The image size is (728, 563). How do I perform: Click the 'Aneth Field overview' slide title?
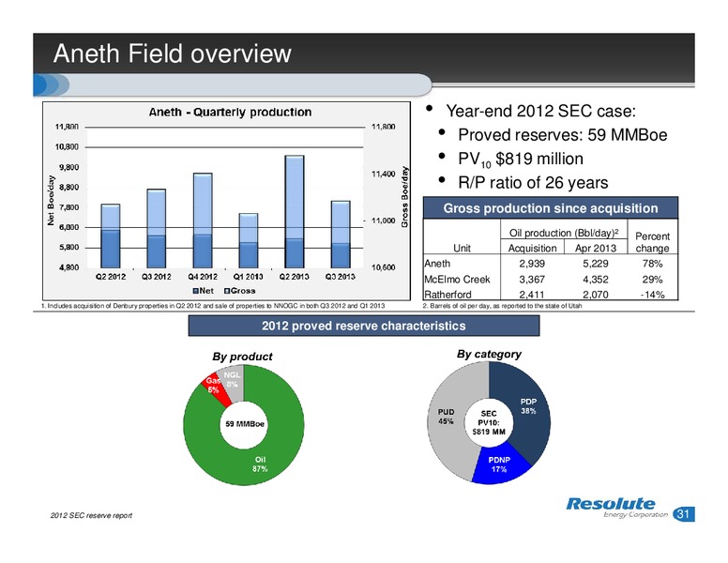click(173, 53)
